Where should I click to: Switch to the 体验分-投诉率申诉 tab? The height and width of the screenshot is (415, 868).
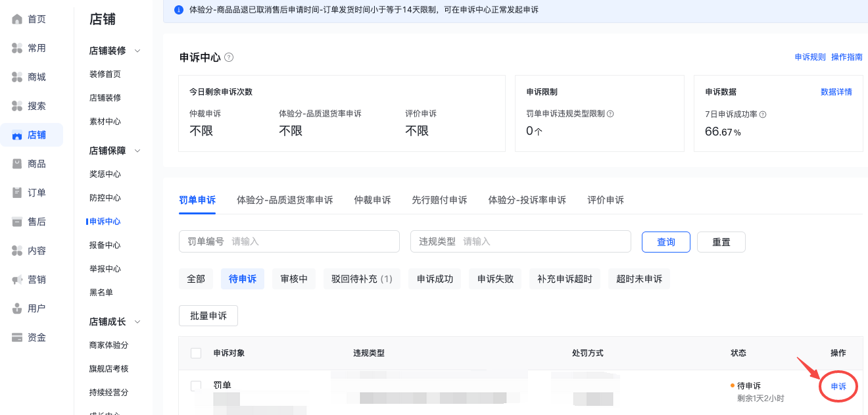[x=527, y=200]
